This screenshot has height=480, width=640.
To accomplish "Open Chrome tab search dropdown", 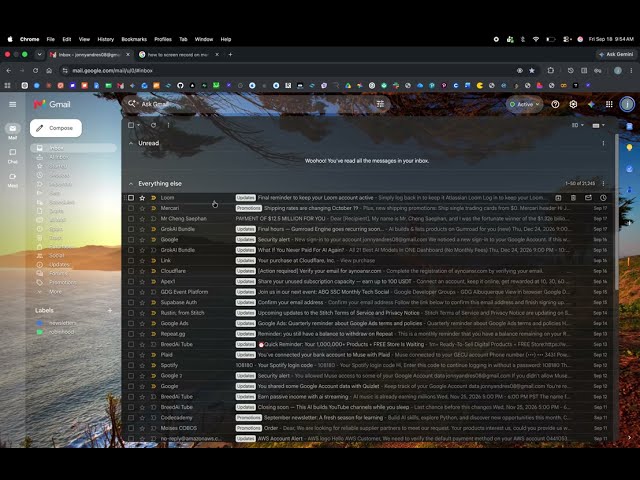I will click(39, 54).
